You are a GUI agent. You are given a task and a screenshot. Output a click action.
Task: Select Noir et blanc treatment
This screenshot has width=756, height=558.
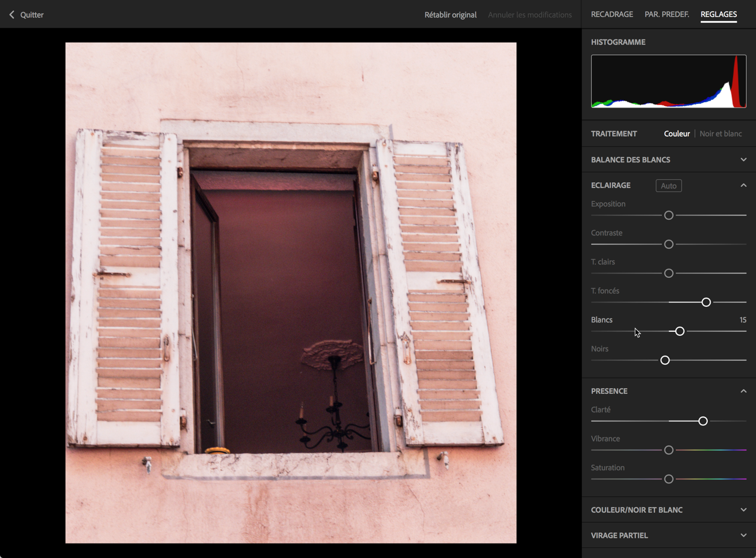tap(720, 133)
